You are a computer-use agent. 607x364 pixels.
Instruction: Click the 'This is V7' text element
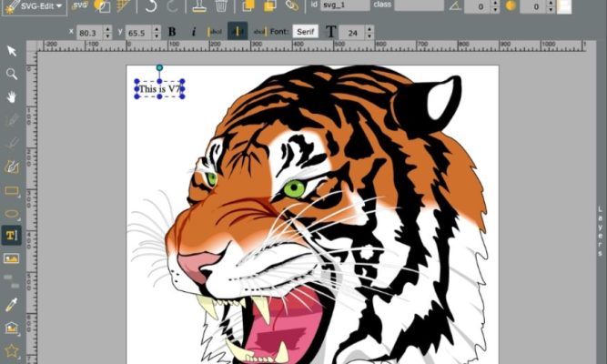160,89
